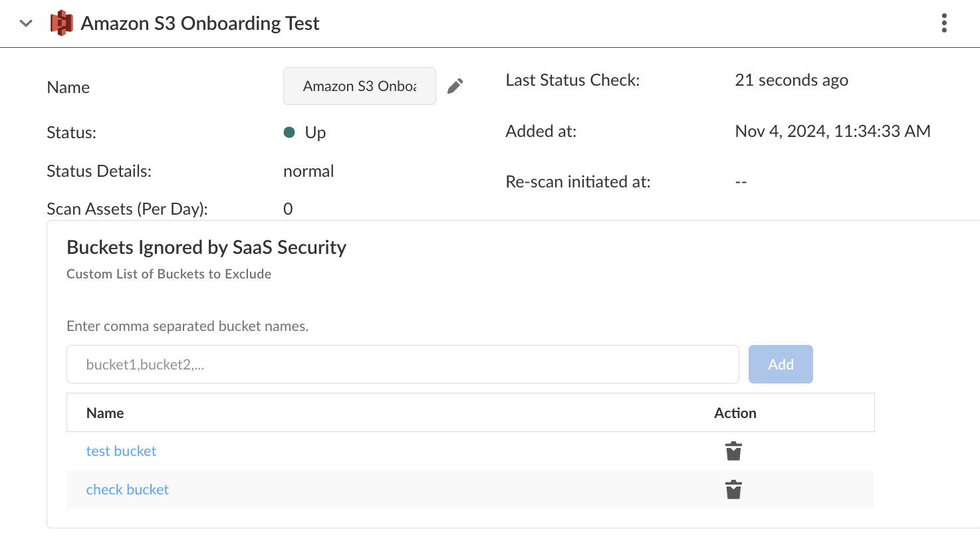This screenshot has height=541, width=980.
Task: Remove check bucket using its trash icon
Action: pos(733,490)
